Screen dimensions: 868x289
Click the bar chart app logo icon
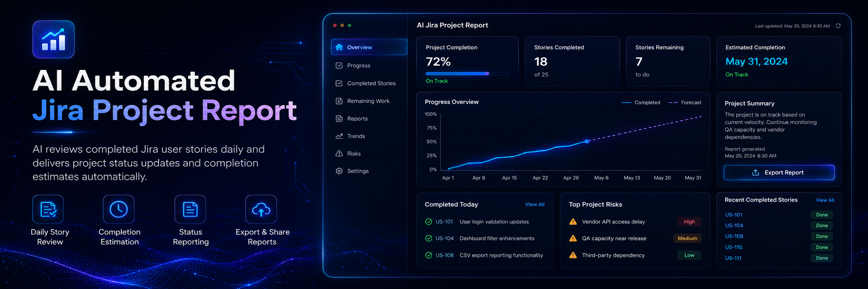pyautogui.click(x=54, y=40)
